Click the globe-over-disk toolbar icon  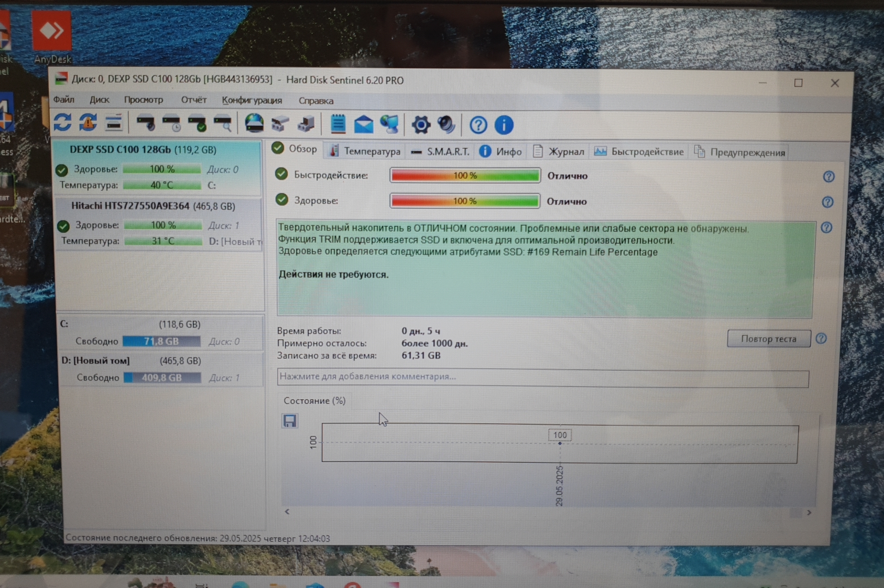[254, 124]
